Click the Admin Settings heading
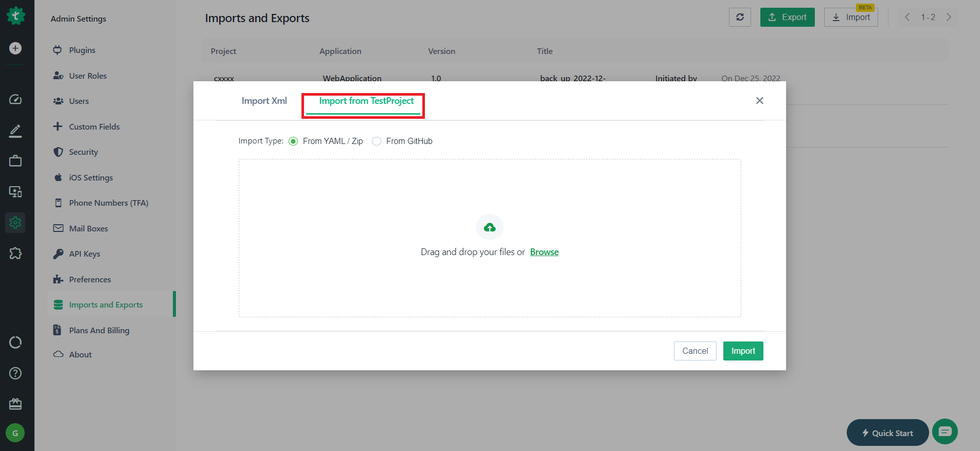 [78, 19]
